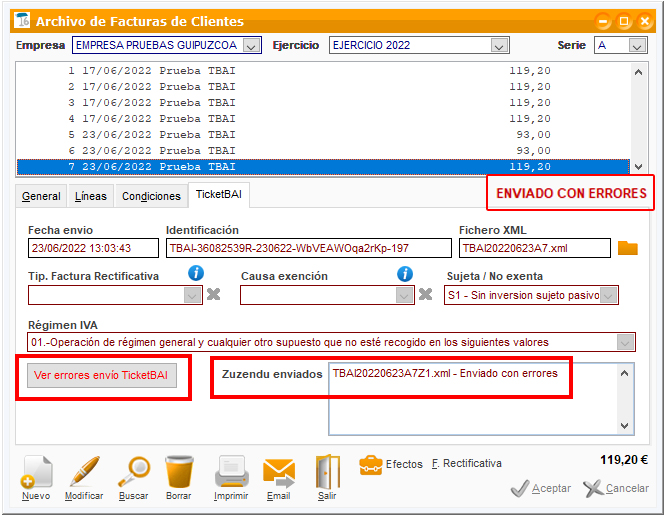Select TBAI20220623A7Z1.xml Zuzendu entry
665x516 pixels.
tap(445, 374)
